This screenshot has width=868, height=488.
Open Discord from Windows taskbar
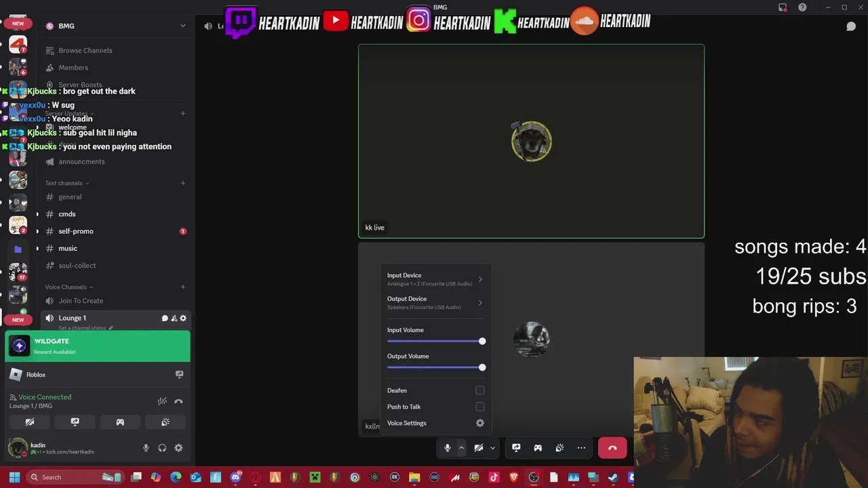click(x=235, y=477)
